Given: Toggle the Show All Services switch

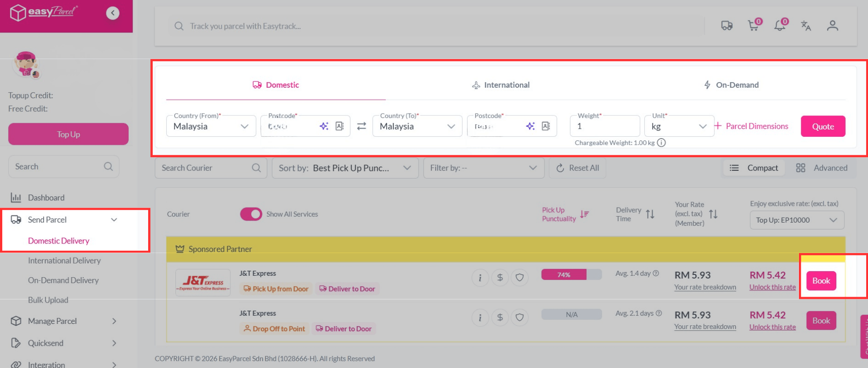Looking at the screenshot, I should [251, 214].
